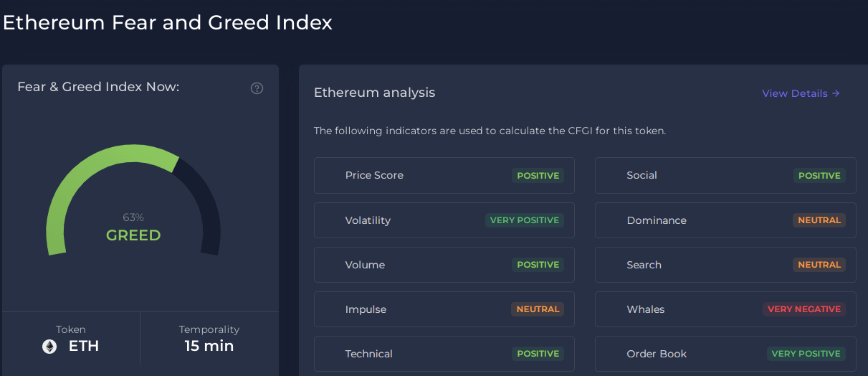Choose the Technical indicator card

click(x=444, y=354)
